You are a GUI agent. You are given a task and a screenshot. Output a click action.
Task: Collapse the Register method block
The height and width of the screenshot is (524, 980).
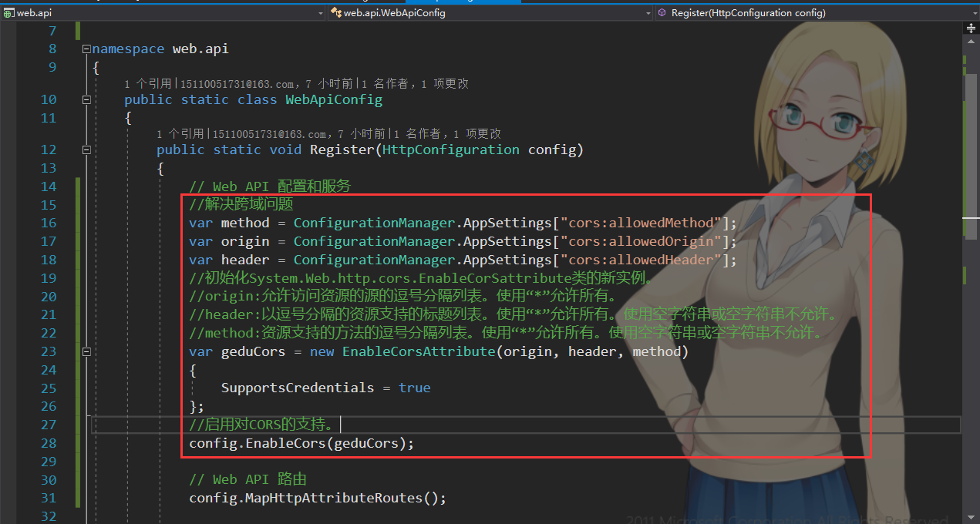86,149
